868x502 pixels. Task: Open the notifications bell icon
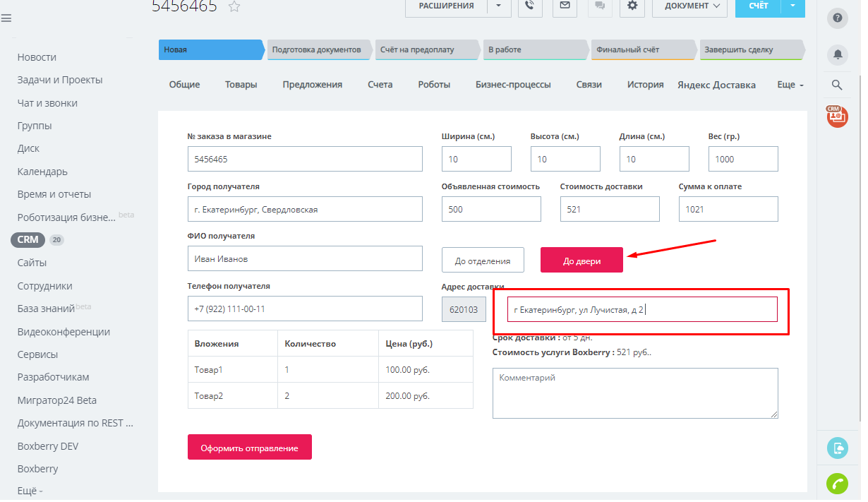(x=837, y=54)
